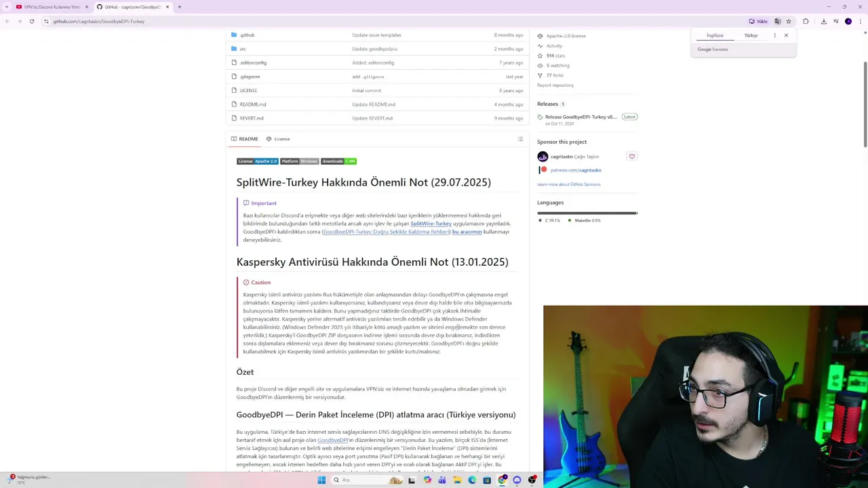The height and width of the screenshot is (488, 868).
Task: Open Apache-2.0 license sidebar link
Action: coord(561,36)
